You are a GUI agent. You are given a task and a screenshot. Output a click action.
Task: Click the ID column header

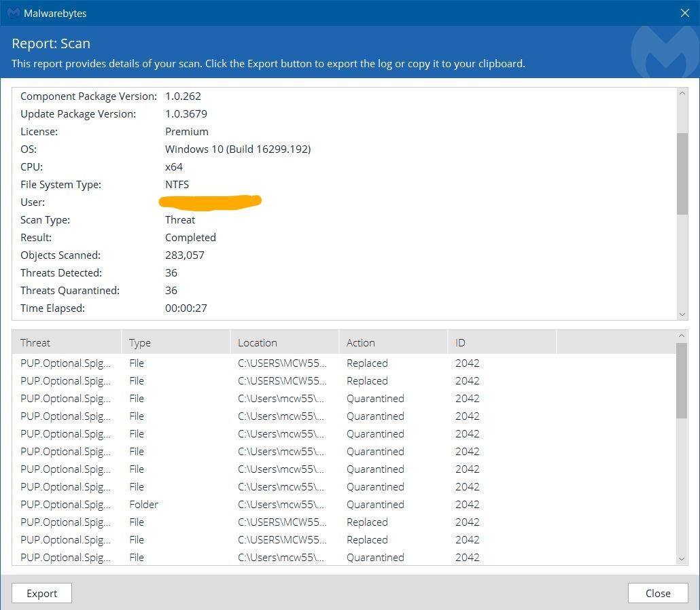(x=502, y=343)
